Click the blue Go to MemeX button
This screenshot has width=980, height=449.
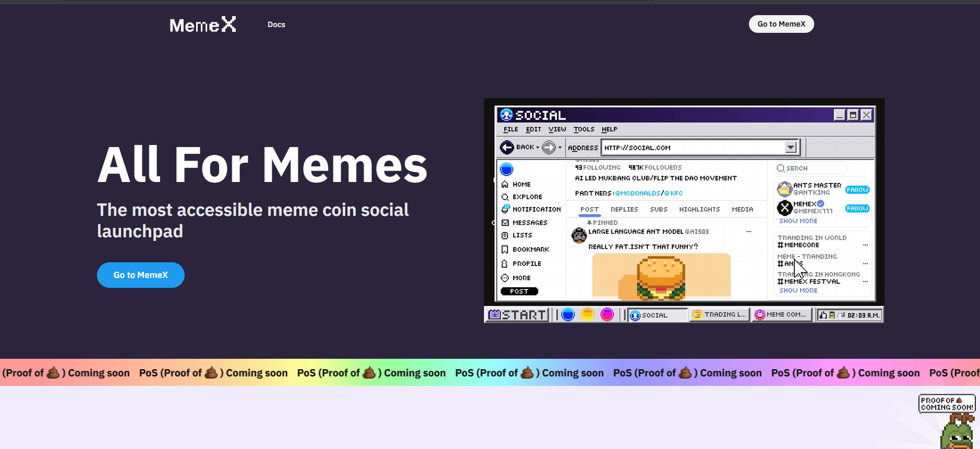click(141, 275)
